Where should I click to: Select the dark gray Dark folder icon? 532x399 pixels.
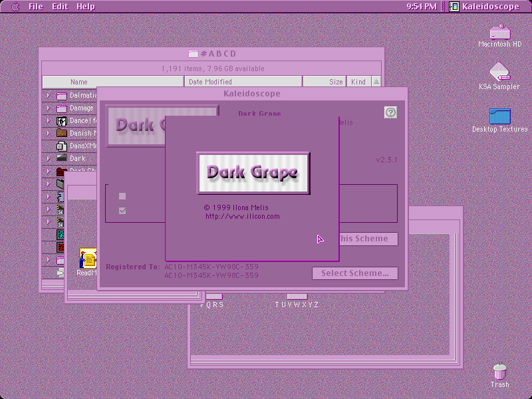tap(61, 158)
